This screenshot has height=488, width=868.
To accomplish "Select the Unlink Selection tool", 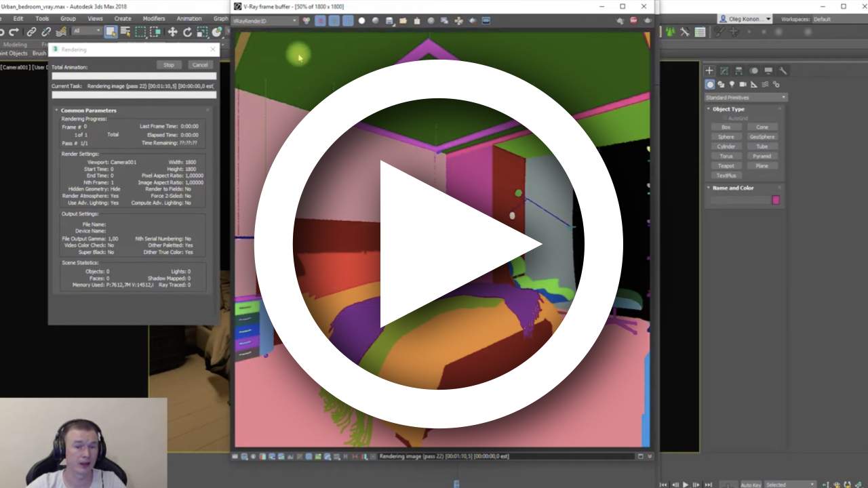I will [x=46, y=32].
